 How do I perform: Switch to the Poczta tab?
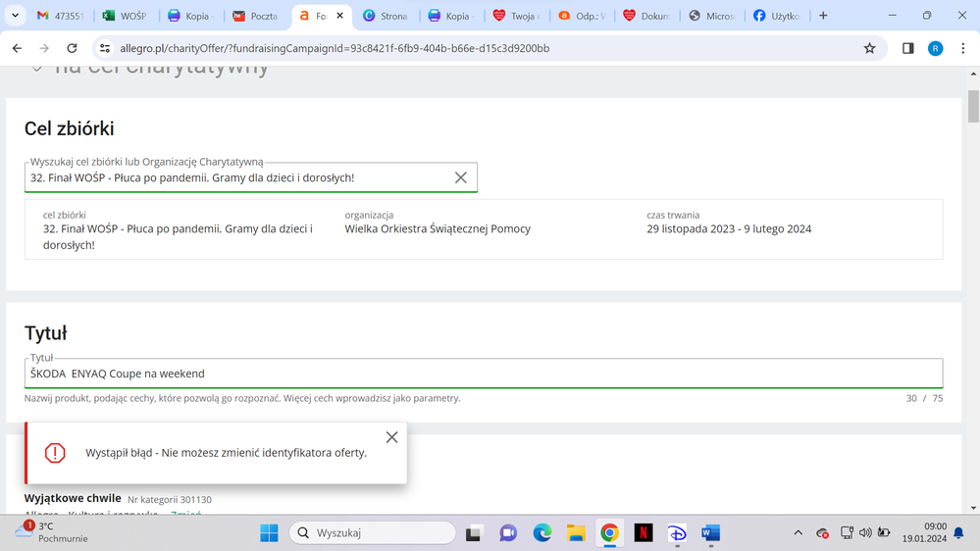click(x=255, y=16)
